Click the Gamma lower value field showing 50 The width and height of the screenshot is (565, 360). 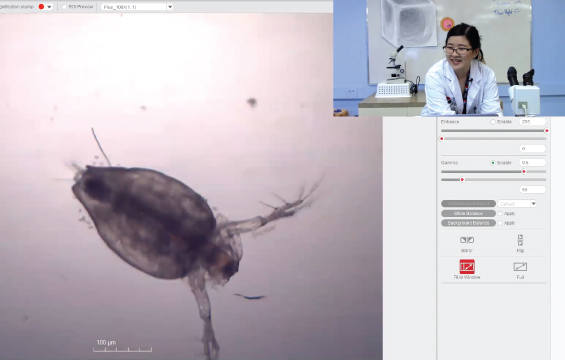tap(533, 189)
